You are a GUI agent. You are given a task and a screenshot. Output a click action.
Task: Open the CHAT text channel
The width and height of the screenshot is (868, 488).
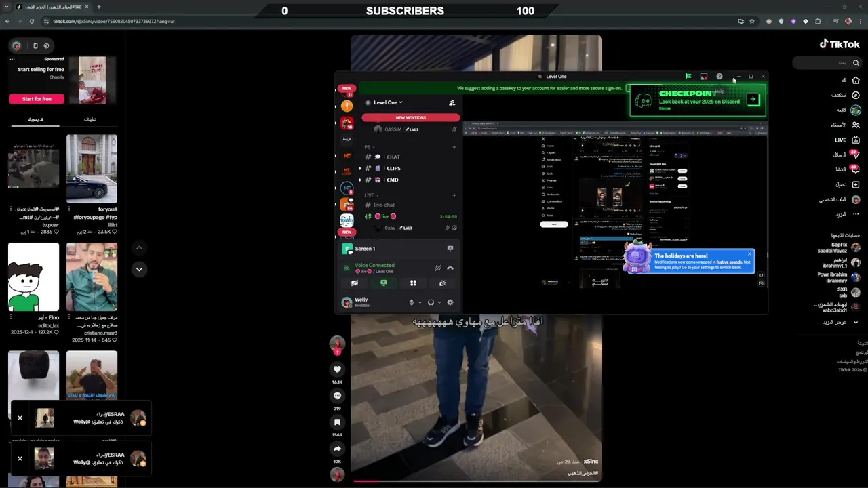coord(410,157)
